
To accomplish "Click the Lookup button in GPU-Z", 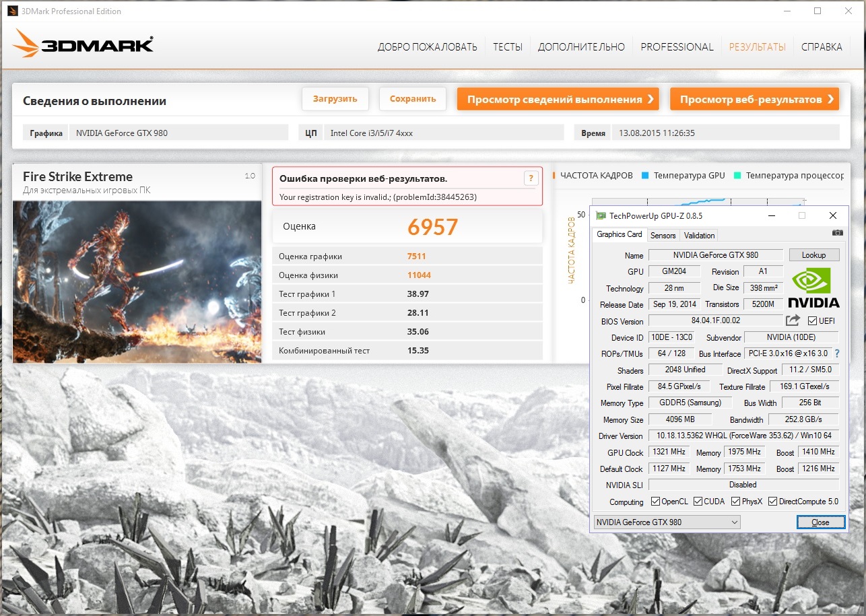I will 813,255.
